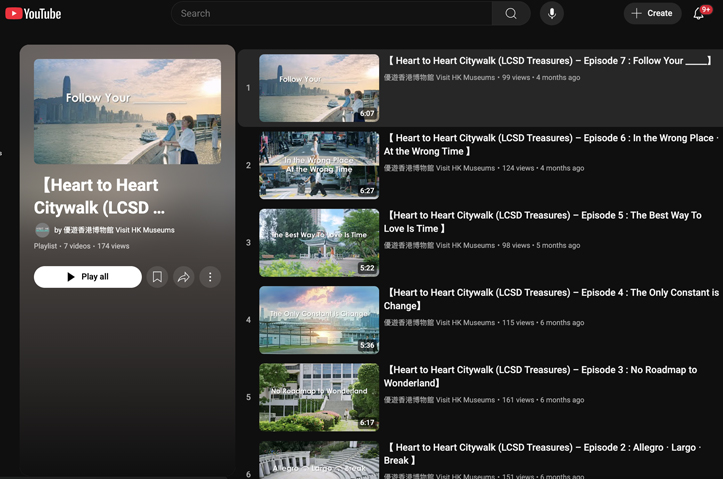
Task: Open Episode 6 Wrong Place thumbnail
Action: (319, 166)
